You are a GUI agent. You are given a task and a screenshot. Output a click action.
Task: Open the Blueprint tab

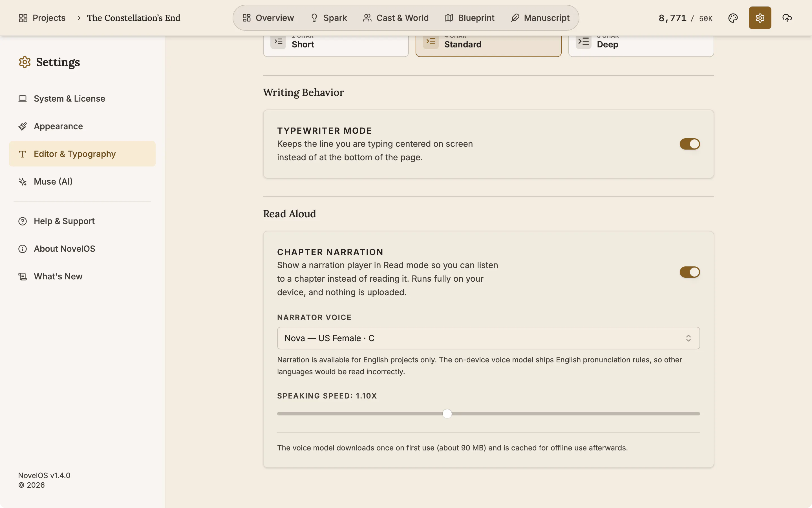(x=470, y=18)
